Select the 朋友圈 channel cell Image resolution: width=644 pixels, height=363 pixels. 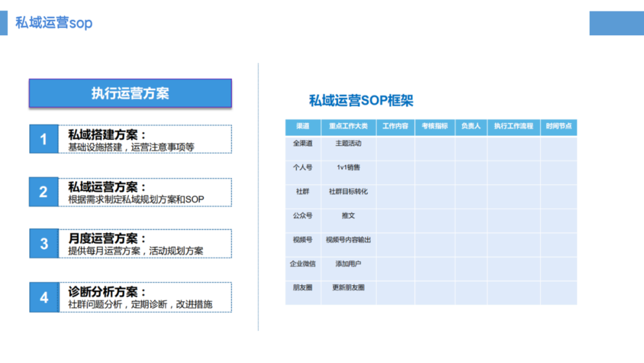tap(303, 293)
